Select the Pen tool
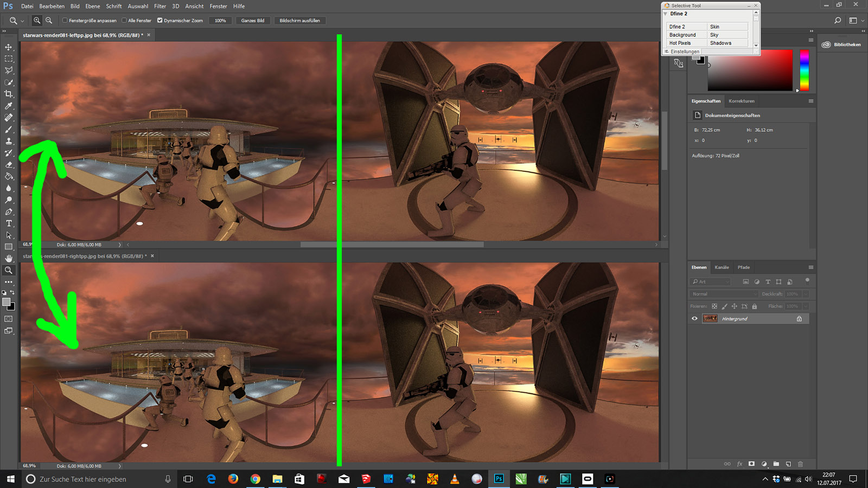The image size is (868, 488). click(9, 212)
